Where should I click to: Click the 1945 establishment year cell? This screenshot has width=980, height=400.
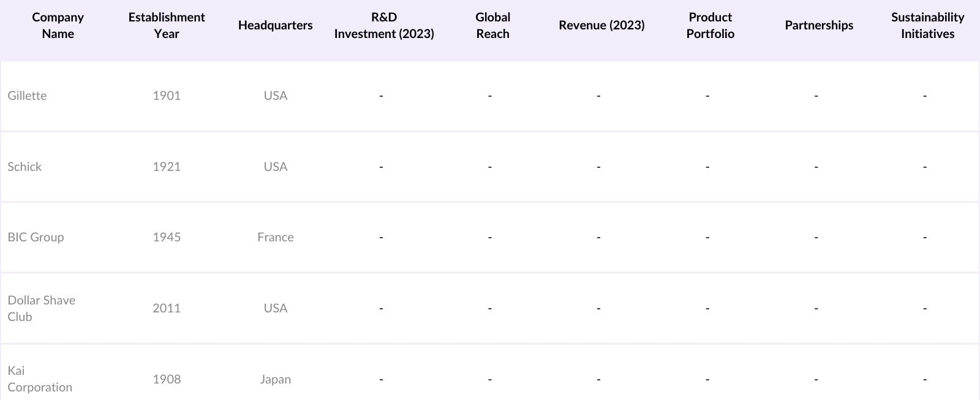click(167, 237)
